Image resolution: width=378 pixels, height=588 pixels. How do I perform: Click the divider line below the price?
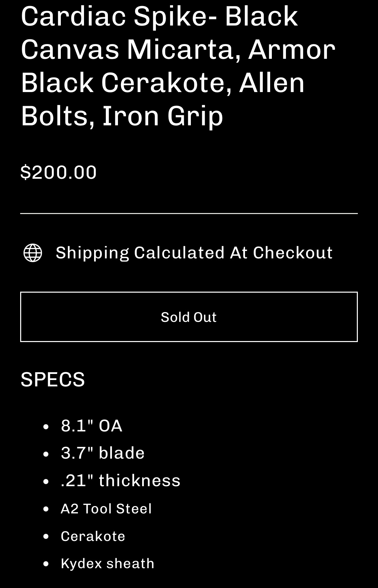tap(189, 213)
